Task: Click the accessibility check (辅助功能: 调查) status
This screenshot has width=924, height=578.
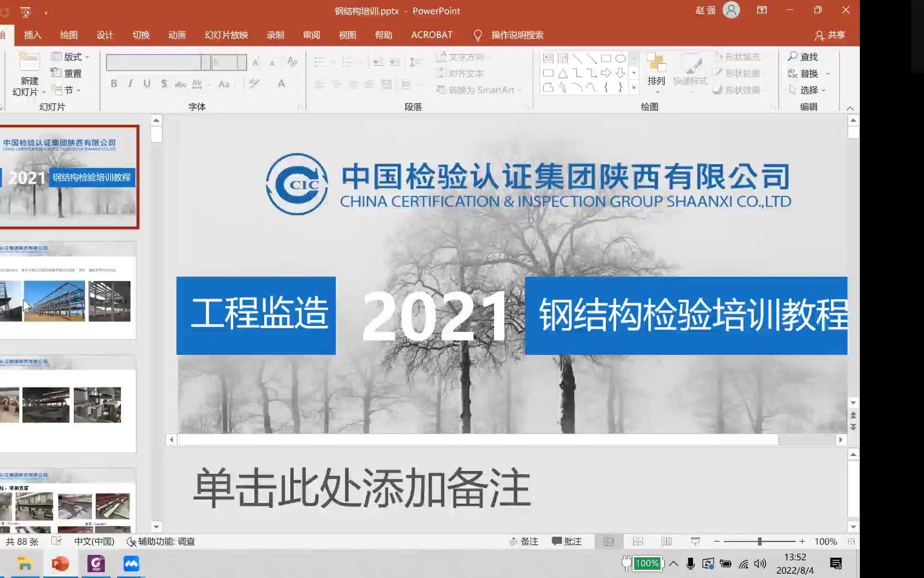Action: [x=161, y=542]
